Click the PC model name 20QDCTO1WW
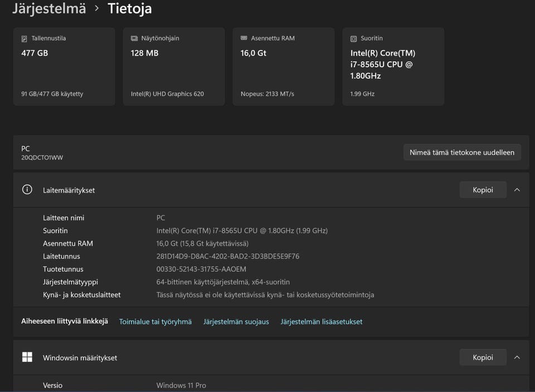535x392 pixels. [42, 158]
